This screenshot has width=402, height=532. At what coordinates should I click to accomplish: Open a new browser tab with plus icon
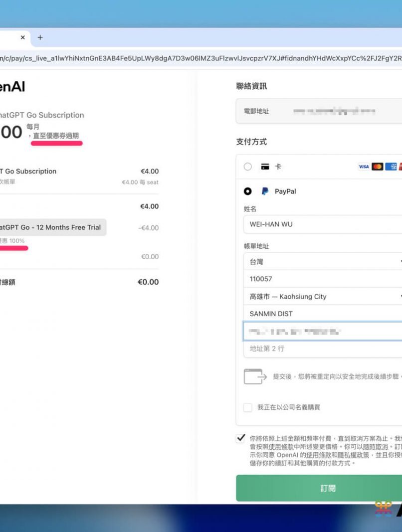(x=40, y=37)
